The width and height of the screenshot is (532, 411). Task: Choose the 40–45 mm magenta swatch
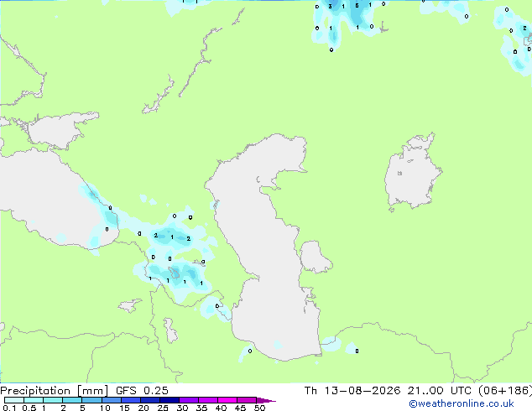(227, 400)
